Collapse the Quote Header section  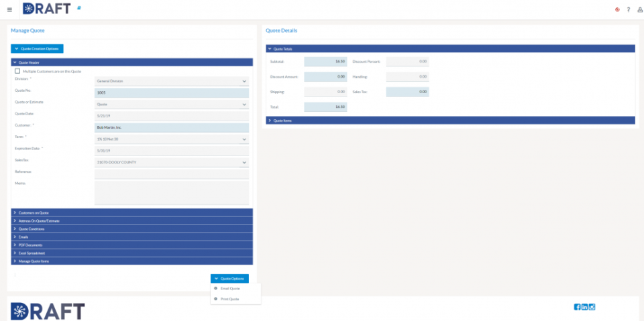pos(132,62)
